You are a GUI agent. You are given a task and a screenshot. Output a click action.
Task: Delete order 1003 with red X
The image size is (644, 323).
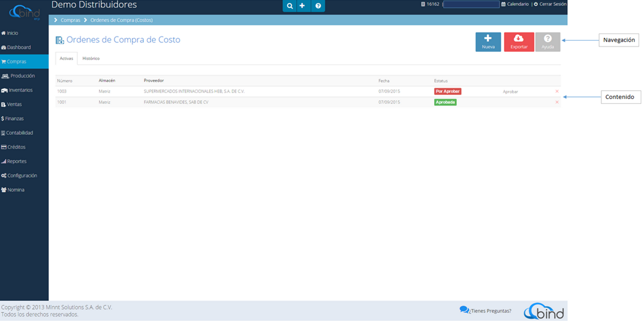557,91
